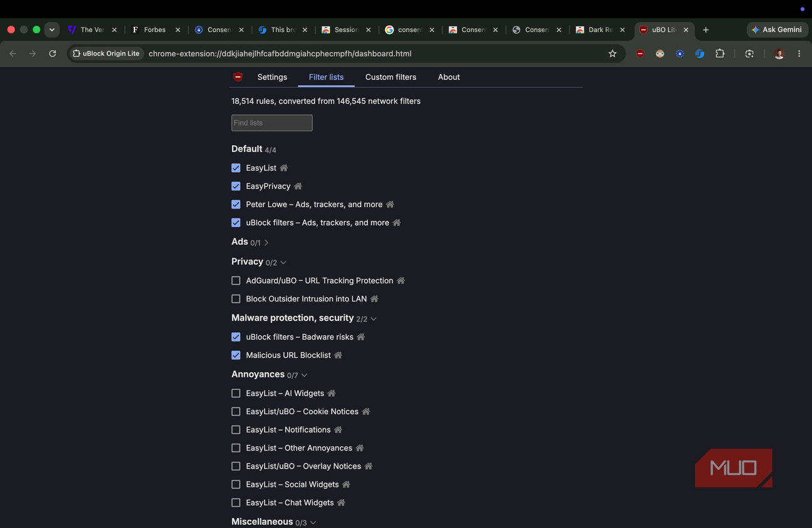Image resolution: width=812 pixels, height=528 pixels.
Task: Disable Peter Lowe – Ads, trackers list
Action: click(x=236, y=204)
